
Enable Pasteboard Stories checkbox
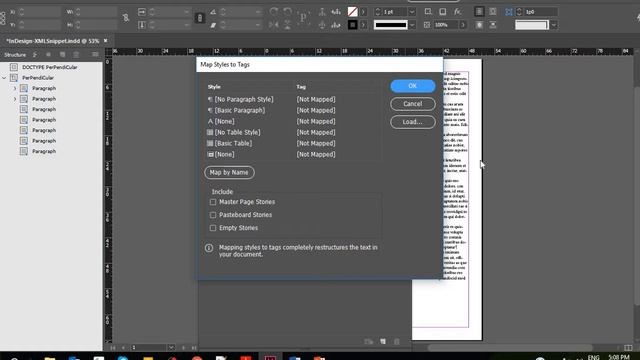click(x=213, y=215)
